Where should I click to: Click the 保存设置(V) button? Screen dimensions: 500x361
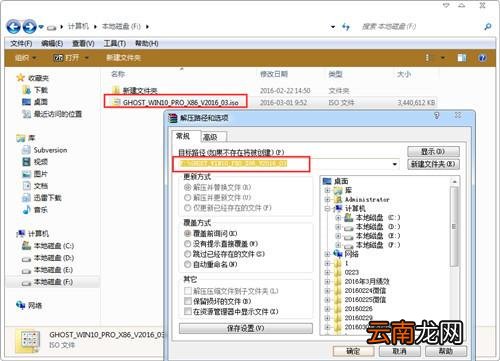click(246, 328)
